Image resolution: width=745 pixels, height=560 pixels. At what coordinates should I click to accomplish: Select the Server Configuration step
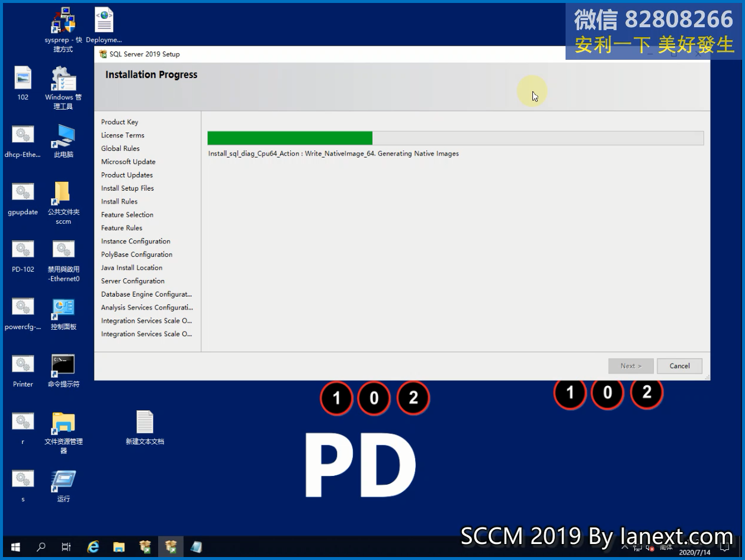pyautogui.click(x=133, y=281)
